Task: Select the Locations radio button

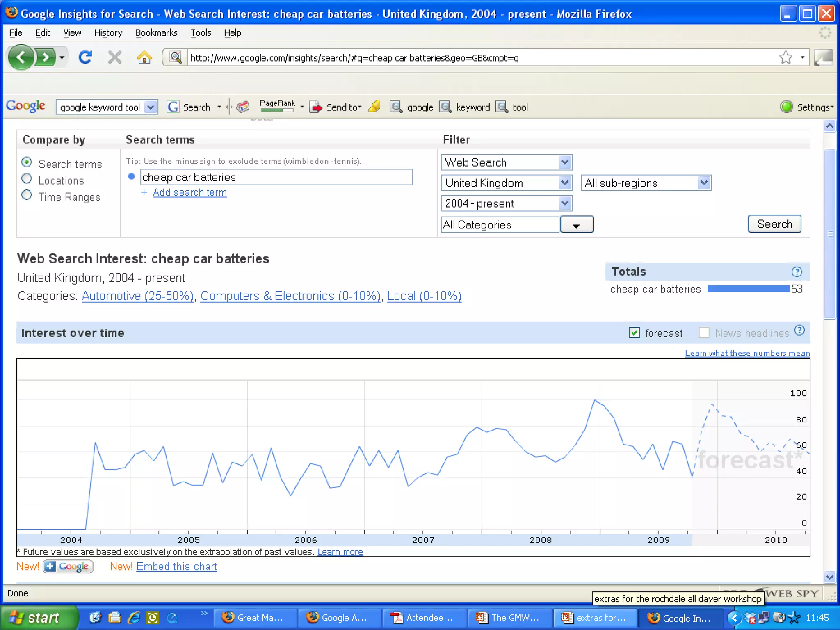Action: coord(27,179)
